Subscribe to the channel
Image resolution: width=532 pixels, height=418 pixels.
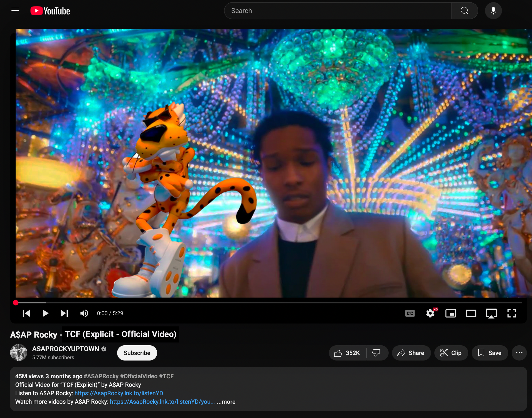137,353
